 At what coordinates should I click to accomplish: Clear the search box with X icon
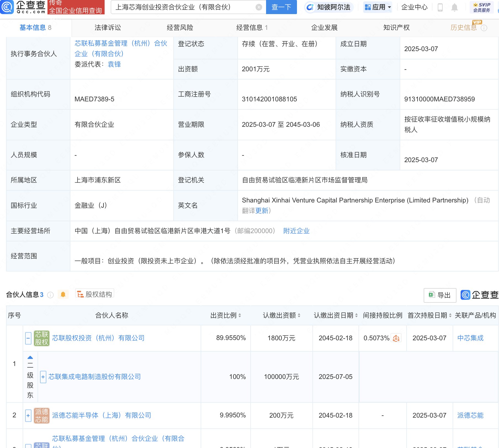(x=259, y=7)
